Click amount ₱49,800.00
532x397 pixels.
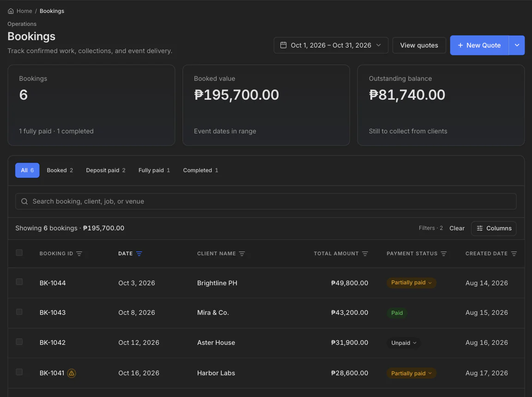[350, 283]
